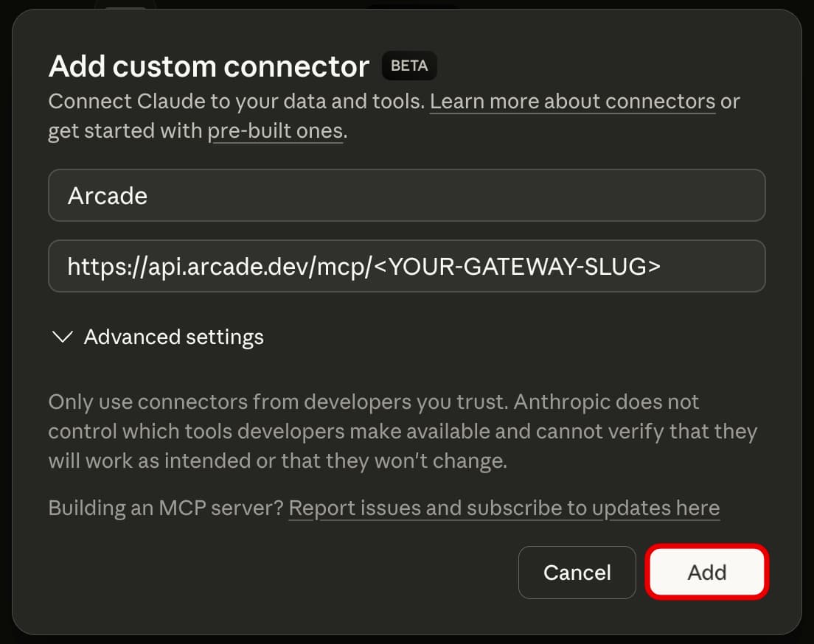Viewport: 814px width, 644px height.
Task: Click the Add button to save connector
Action: pyautogui.click(x=706, y=572)
